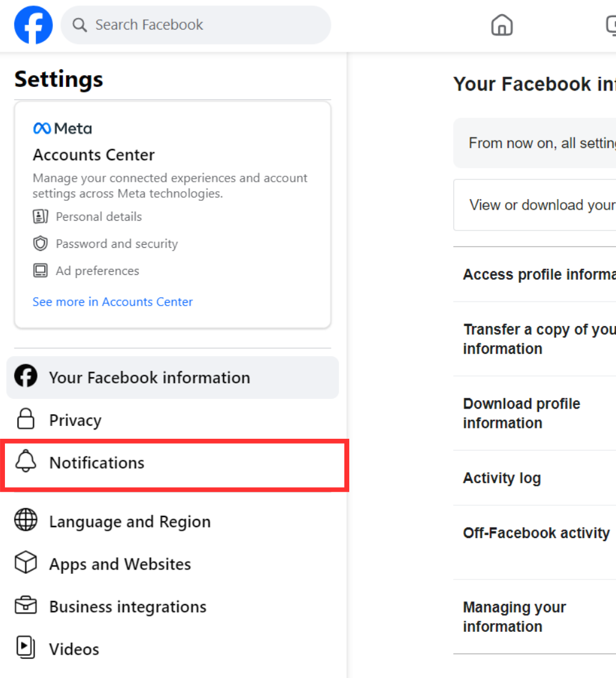Open Off-Facebook activity section

click(x=536, y=533)
